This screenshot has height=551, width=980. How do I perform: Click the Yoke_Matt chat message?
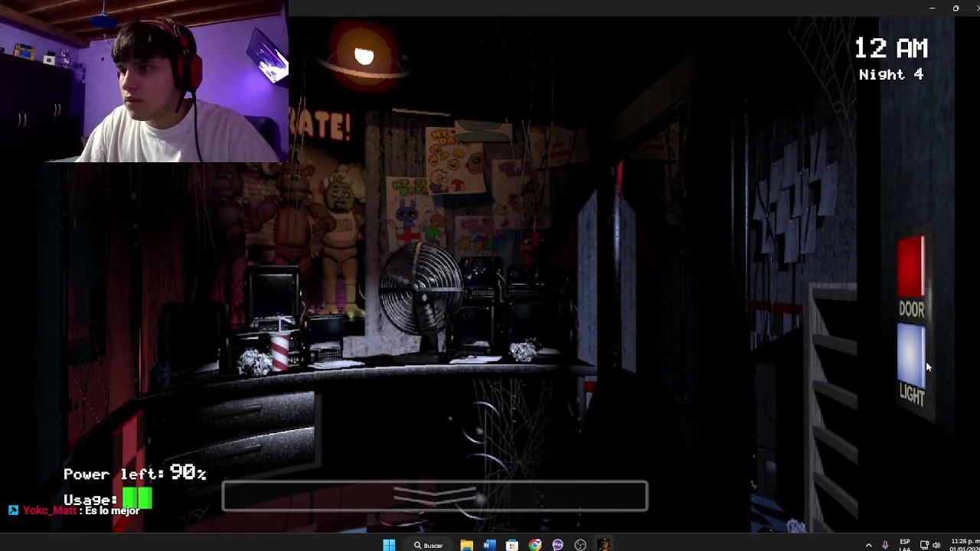pyautogui.click(x=74, y=510)
